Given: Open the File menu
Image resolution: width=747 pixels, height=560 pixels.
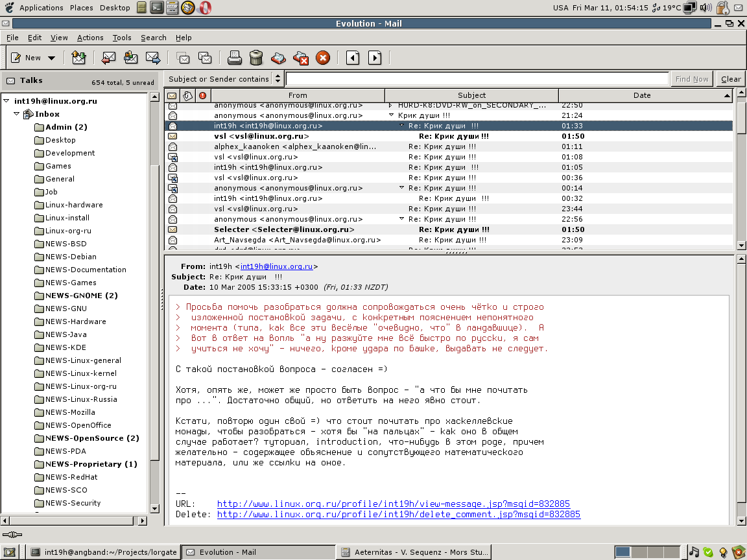Looking at the screenshot, I should 12,38.
